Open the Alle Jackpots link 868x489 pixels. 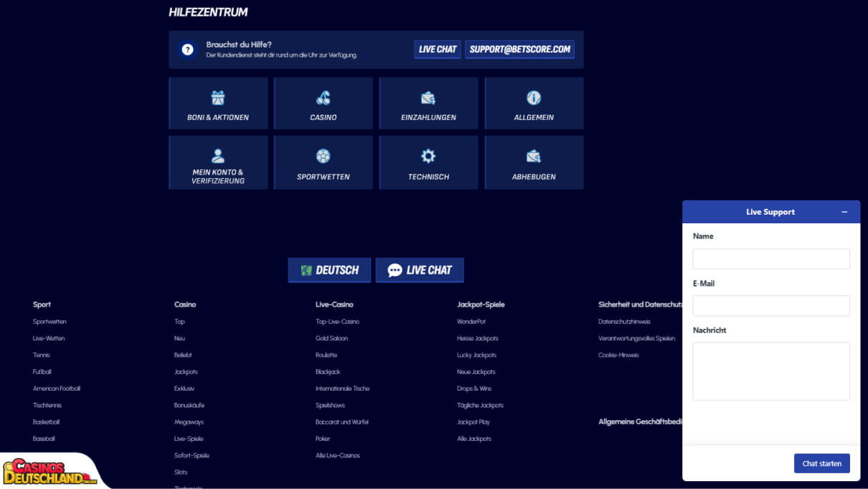click(474, 439)
